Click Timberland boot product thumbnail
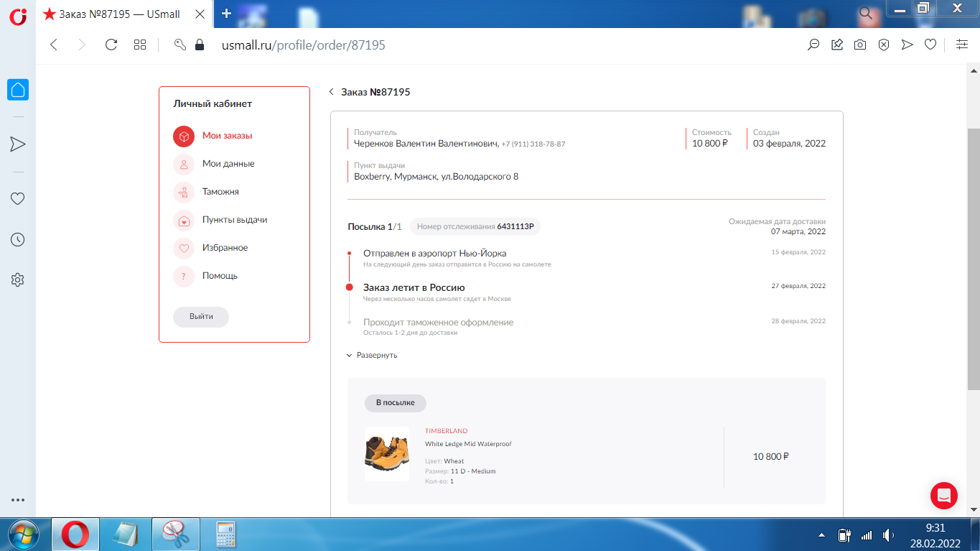The image size is (980, 551). (x=387, y=454)
